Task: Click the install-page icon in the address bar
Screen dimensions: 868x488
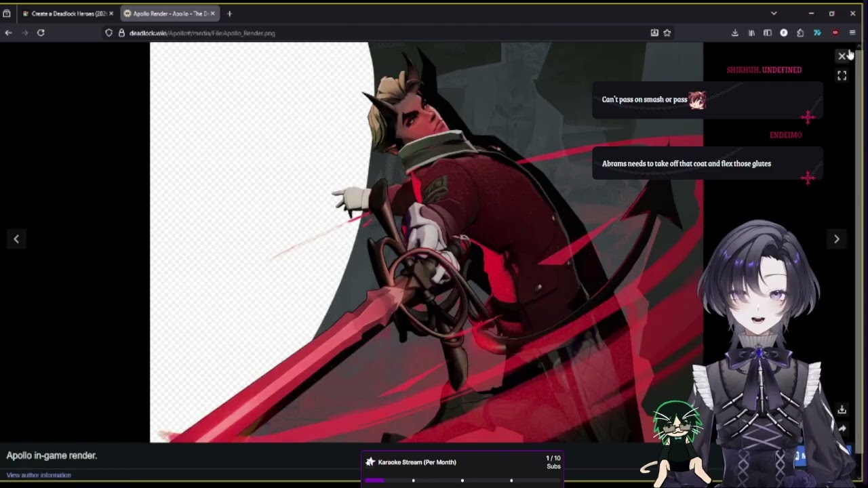Action: (x=654, y=33)
